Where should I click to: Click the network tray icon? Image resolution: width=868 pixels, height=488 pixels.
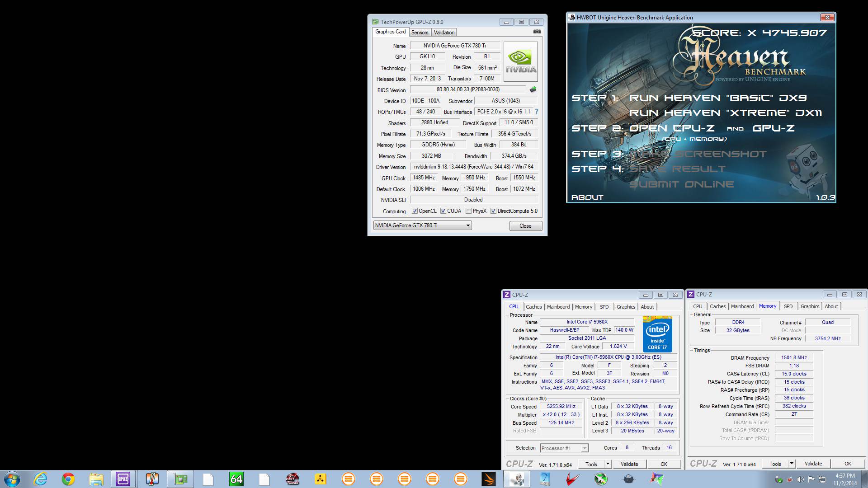(x=822, y=479)
